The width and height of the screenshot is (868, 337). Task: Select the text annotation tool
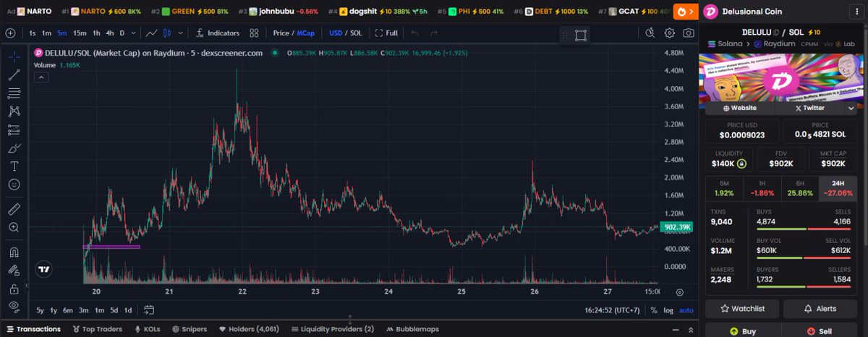[x=14, y=166]
